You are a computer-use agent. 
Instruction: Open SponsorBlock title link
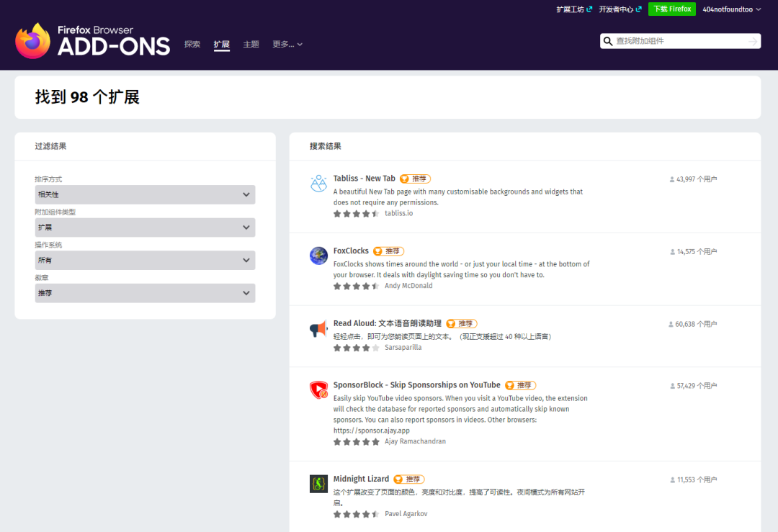click(x=417, y=384)
